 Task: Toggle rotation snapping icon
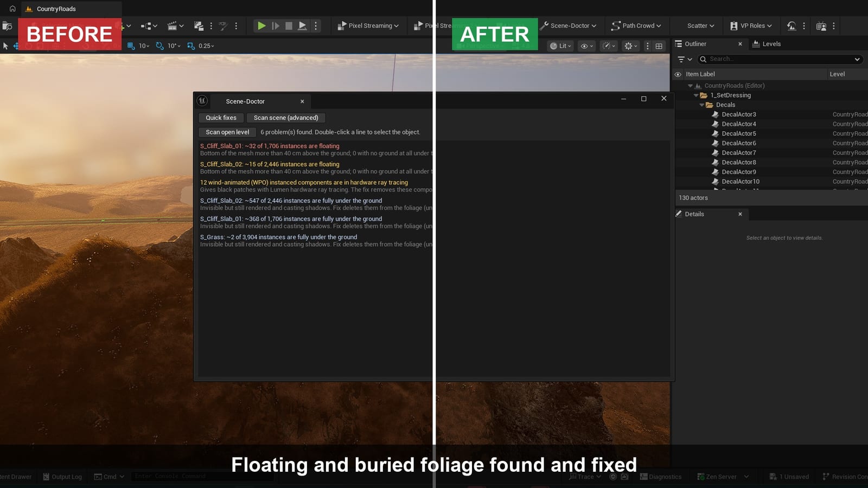tap(159, 46)
